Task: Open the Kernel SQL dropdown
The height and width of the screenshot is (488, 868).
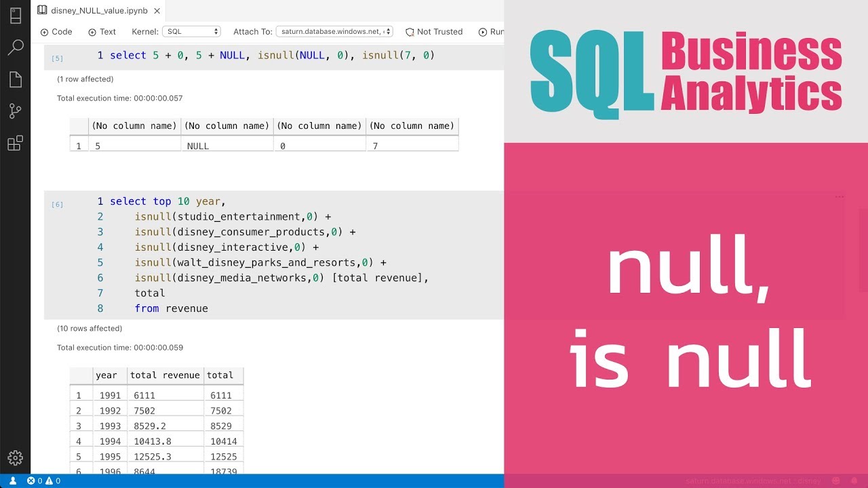Action: (192, 32)
